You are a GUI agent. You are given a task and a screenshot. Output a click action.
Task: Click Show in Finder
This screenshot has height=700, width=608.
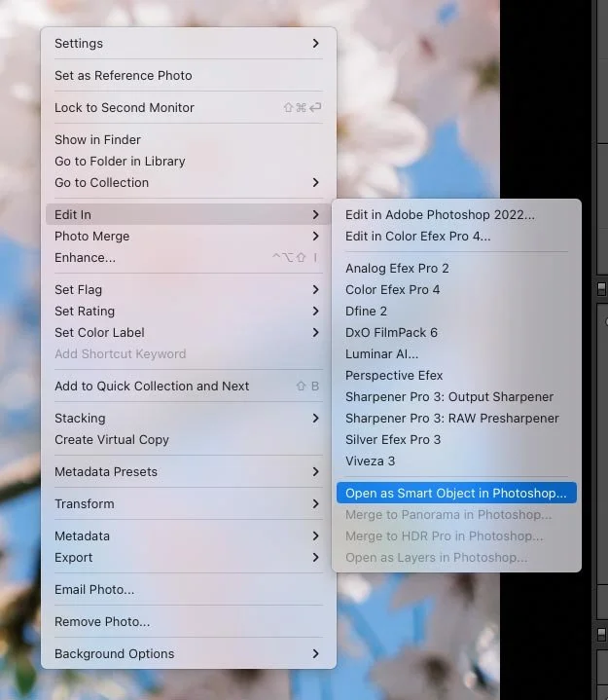click(189, 140)
